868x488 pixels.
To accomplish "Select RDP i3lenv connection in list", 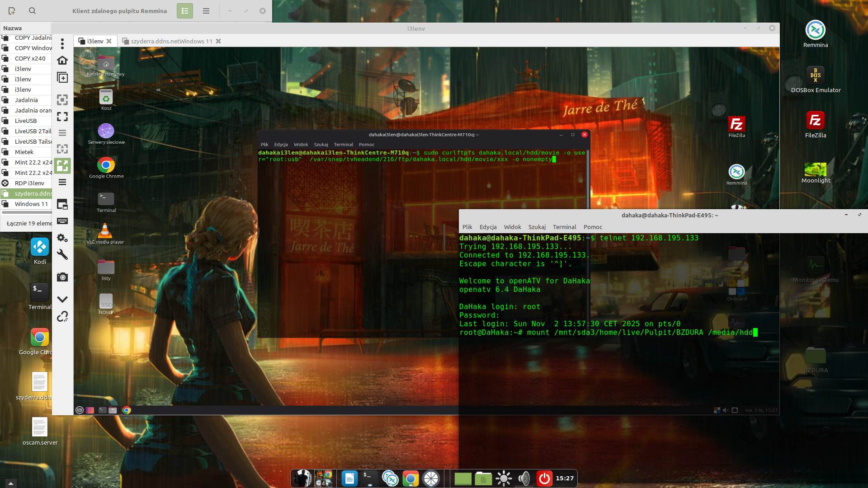I will coord(29,183).
